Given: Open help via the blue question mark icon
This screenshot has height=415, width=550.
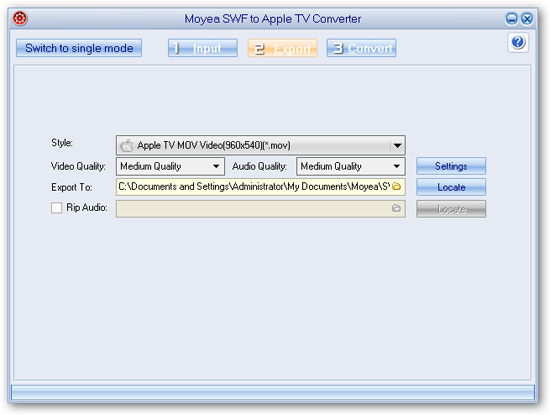Looking at the screenshot, I should (x=518, y=42).
